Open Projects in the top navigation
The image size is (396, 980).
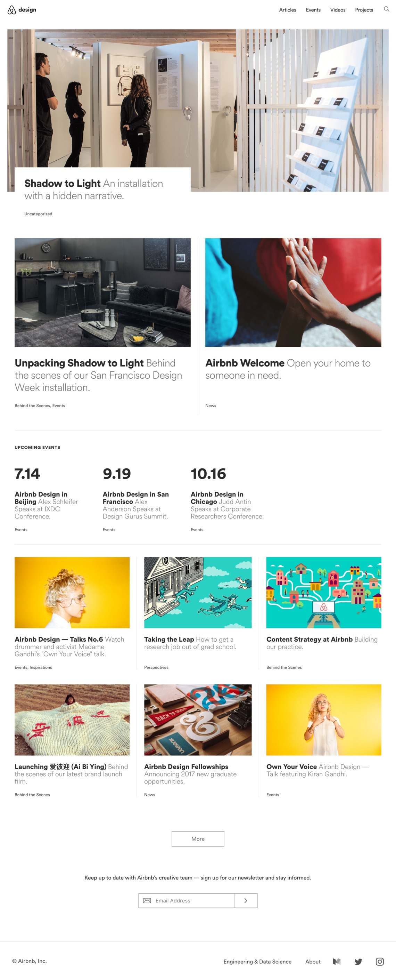(x=364, y=10)
